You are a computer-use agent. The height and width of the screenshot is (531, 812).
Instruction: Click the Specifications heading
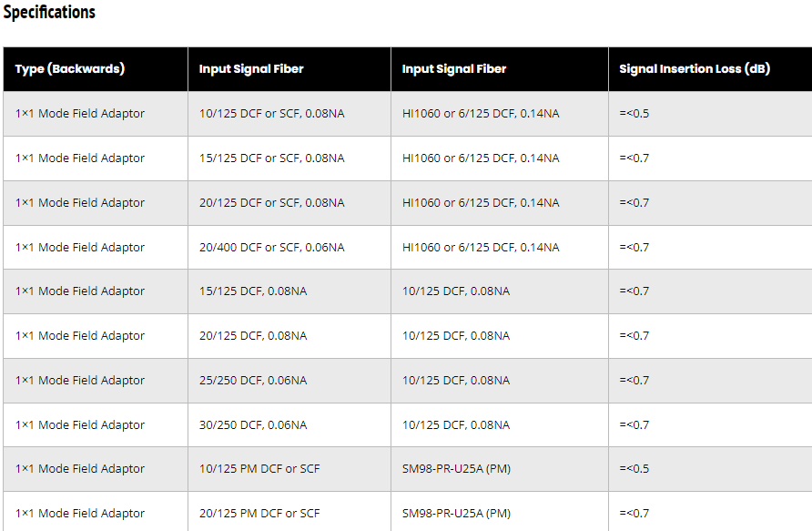(x=49, y=12)
